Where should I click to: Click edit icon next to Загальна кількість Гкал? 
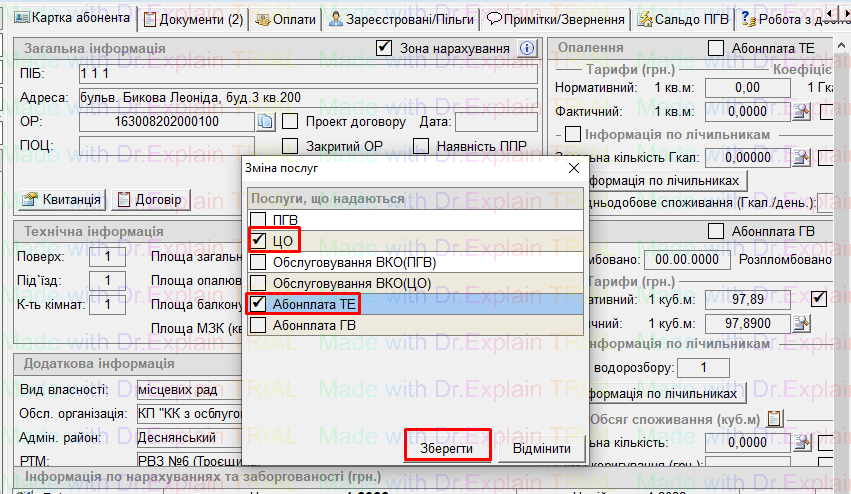click(x=800, y=157)
